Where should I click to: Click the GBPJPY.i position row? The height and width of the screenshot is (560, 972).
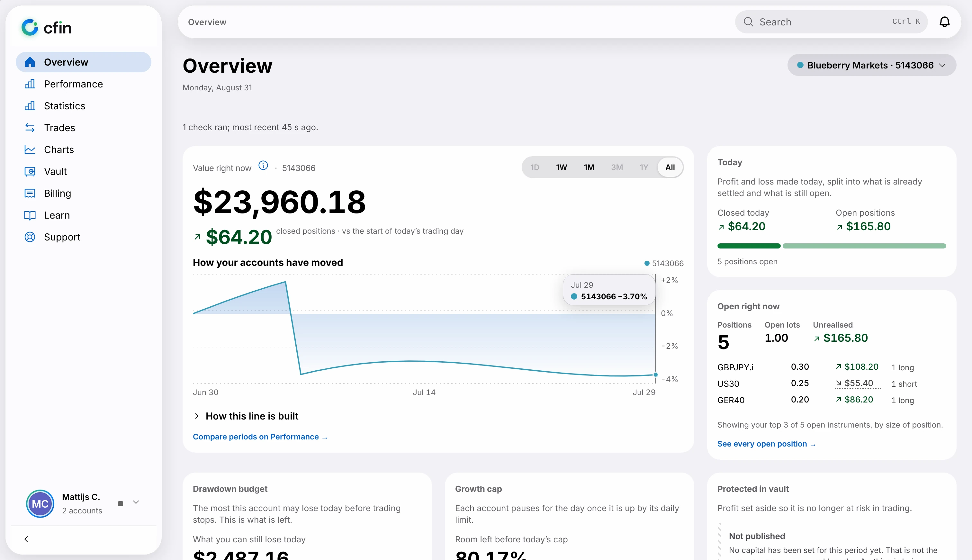[x=831, y=367]
